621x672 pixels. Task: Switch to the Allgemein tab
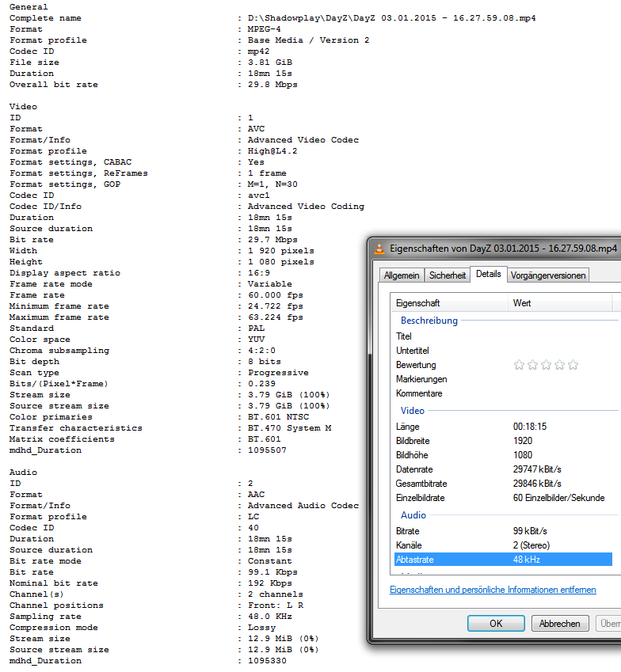[x=402, y=275]
